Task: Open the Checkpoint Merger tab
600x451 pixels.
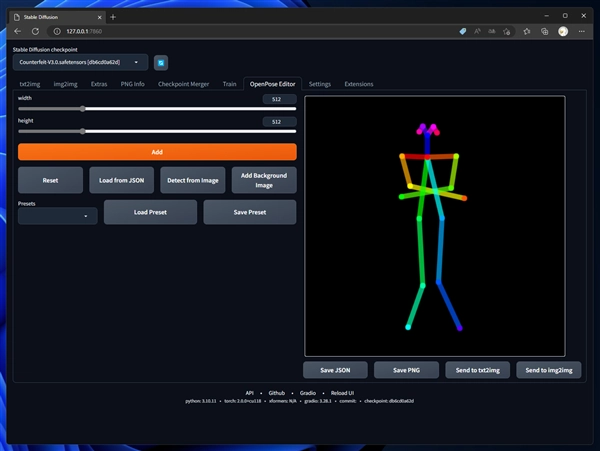Action: coord(183,84)
